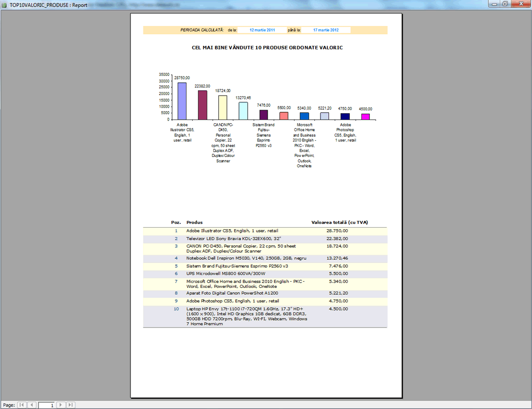Click the 5340,00 chart bar
This screenshot has width=532, height=409.
tap(304, 116)
